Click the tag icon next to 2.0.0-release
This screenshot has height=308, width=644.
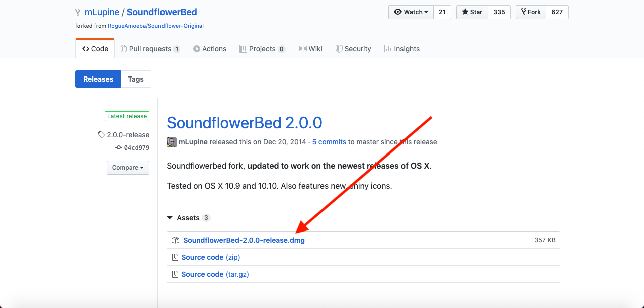click(x=101, y=135)
